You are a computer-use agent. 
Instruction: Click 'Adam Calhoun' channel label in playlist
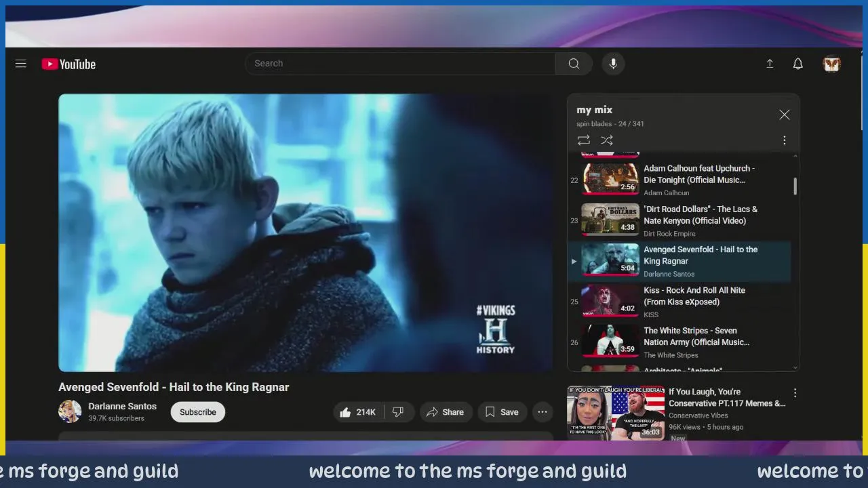[667, 193]
